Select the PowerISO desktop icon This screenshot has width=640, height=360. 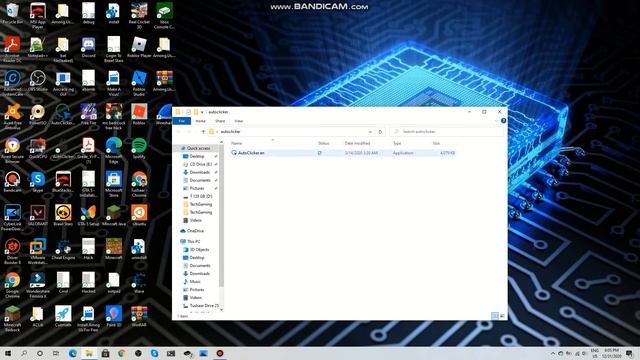38,115
